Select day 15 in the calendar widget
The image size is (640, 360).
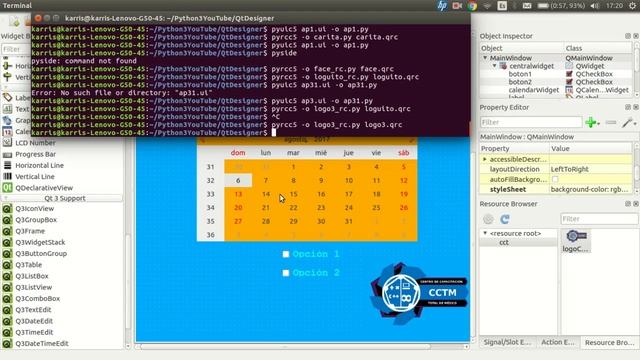pyautogui.click(x=293, y=194)
